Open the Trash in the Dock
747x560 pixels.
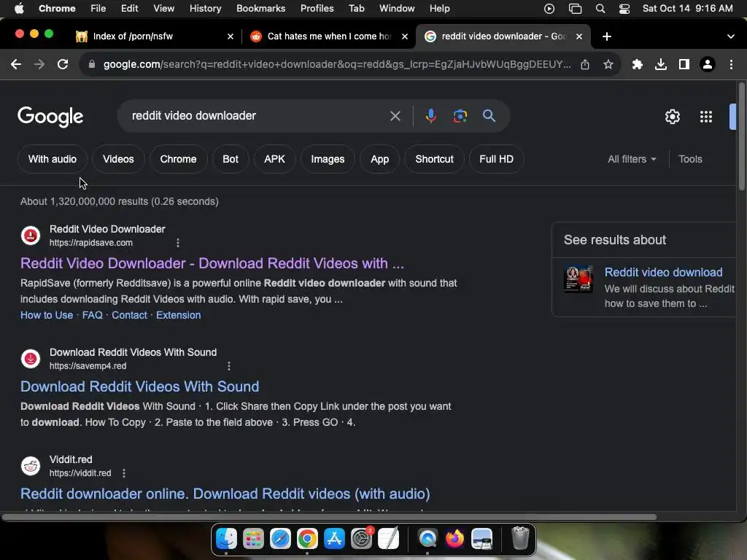520,539
